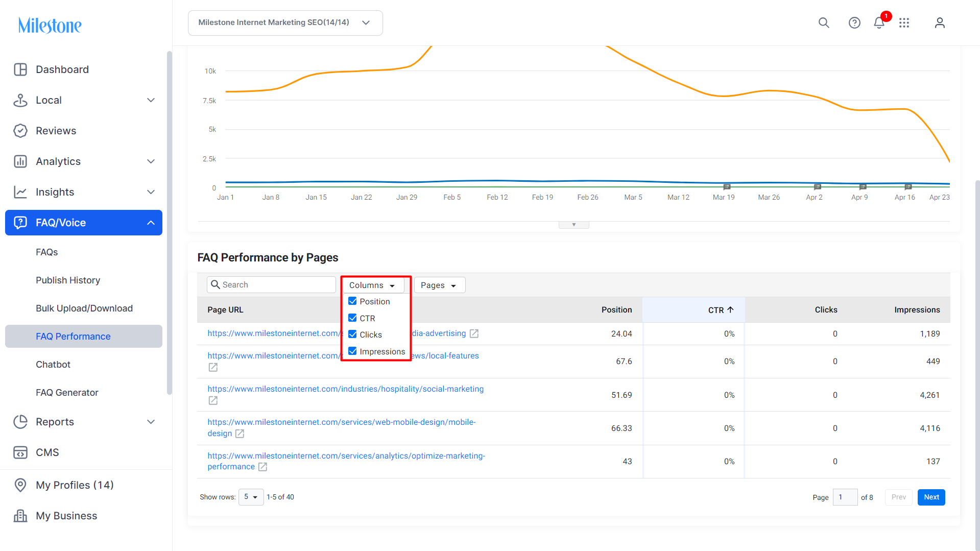Image resolution: width=980 pixels, height=551 pixels.
Task: Open the user account icon
Action: [x=940, y=23]
